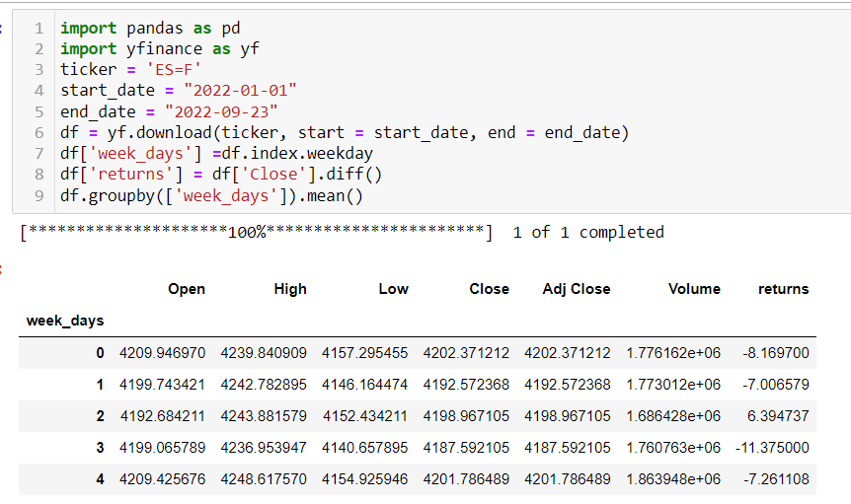Click the ticker 'ES=F' string
This screenshot has width=851, height=504.
(x=174, y=69)
